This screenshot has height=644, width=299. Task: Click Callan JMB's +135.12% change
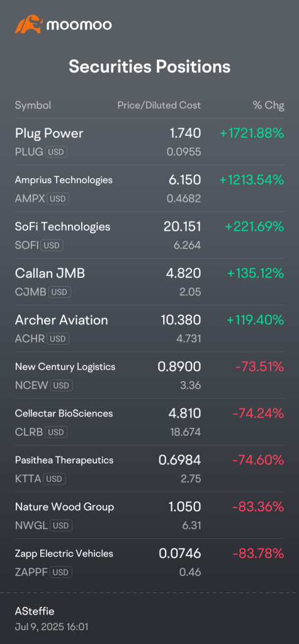[254, 273]
